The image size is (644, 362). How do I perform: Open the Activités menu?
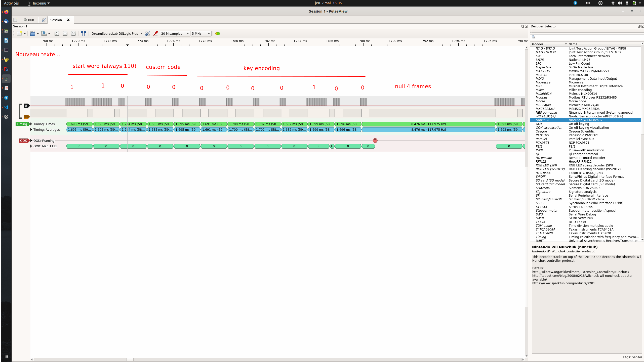point(11,3)
